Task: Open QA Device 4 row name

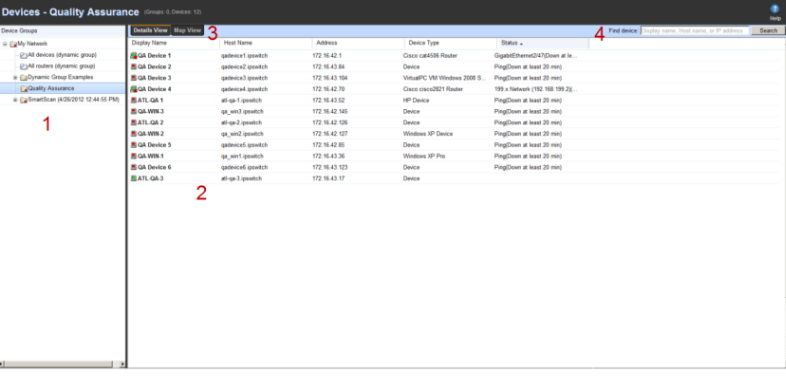Action: coord(154,89)
